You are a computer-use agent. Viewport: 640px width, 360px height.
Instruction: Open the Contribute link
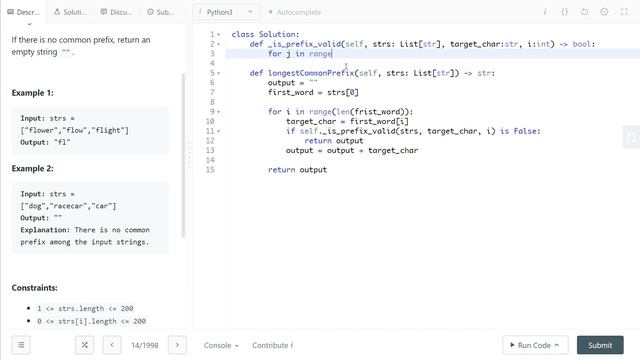tap(272, 345)
